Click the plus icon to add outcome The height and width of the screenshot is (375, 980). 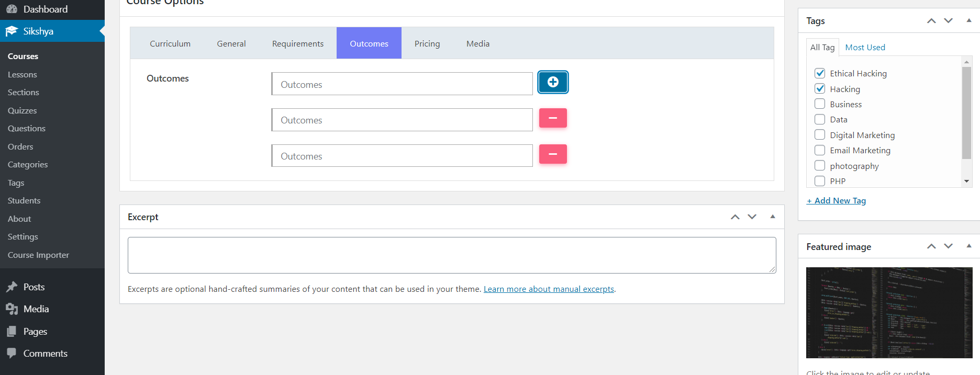[553, 82]
